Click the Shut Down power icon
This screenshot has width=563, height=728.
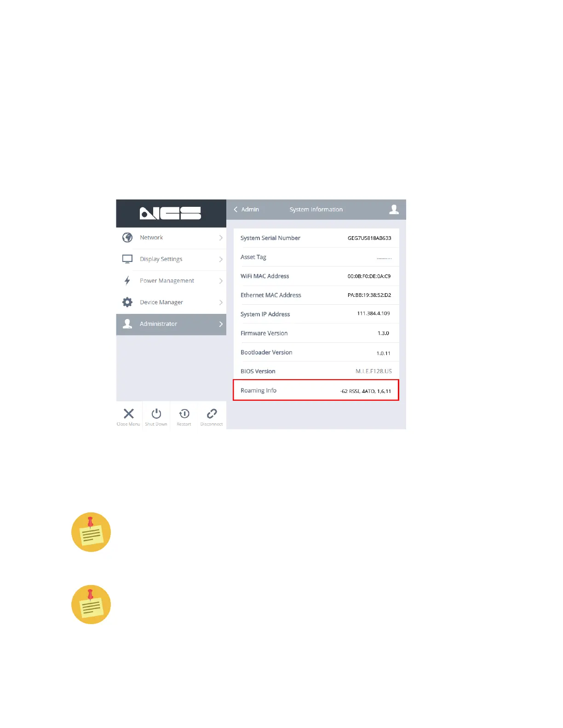coord(156,413)
